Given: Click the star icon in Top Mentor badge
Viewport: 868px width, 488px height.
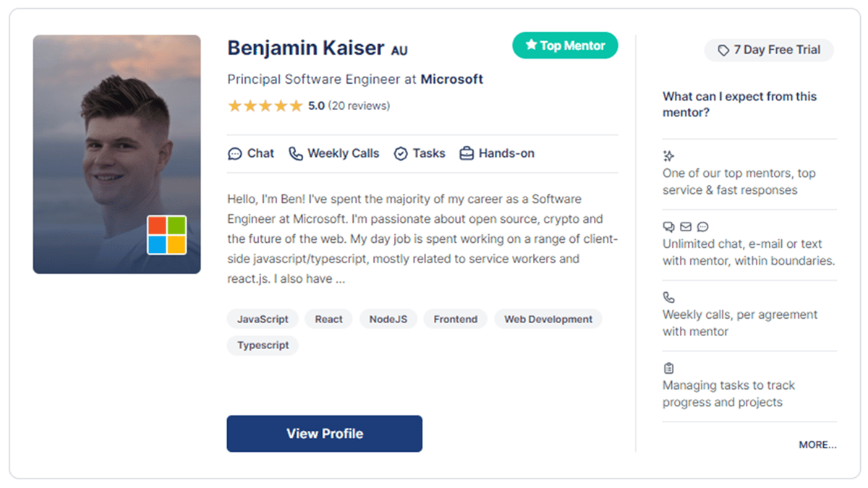Looking at the screenshot, I should [x=531, y=45].
